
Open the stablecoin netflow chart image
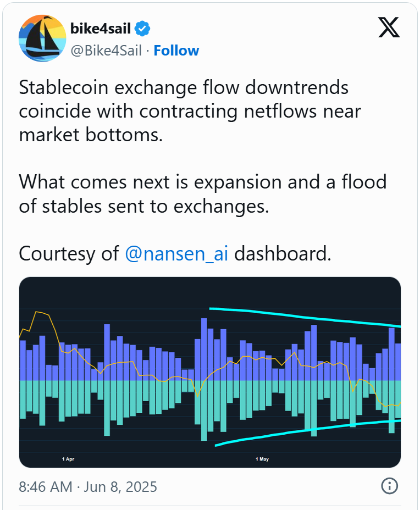tap(210, 372)
